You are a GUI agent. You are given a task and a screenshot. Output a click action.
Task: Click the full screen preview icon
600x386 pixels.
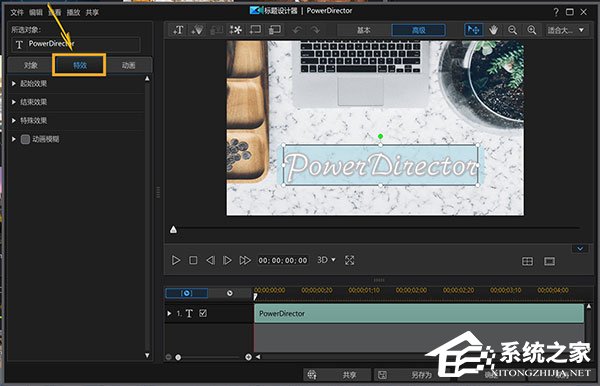pos(349,261)
